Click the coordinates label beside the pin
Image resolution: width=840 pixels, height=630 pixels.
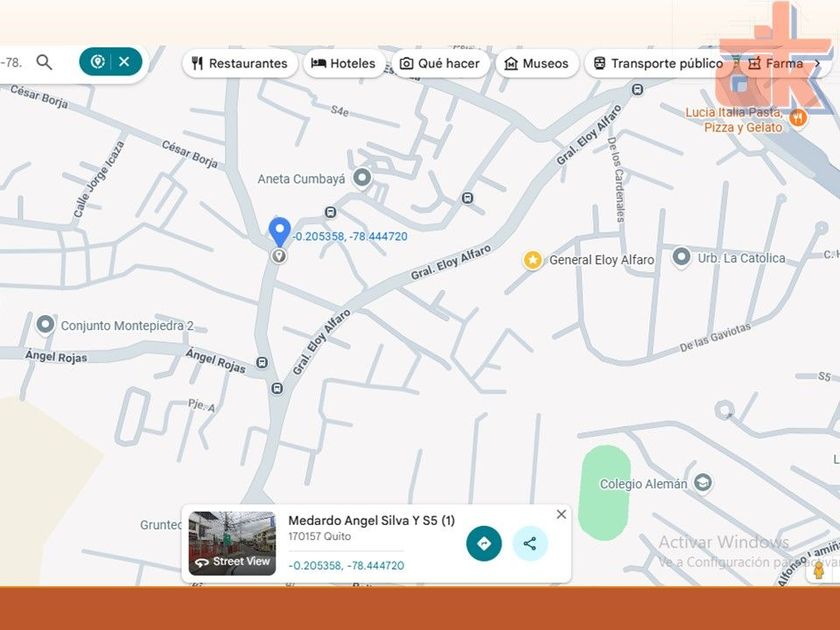[x=350, y=236]
